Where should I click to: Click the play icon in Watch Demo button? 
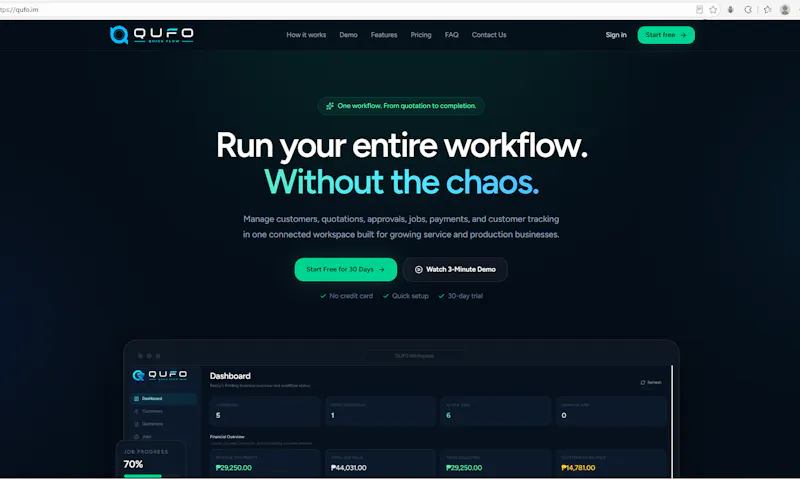pyautogui.click(x=418, y=269)
